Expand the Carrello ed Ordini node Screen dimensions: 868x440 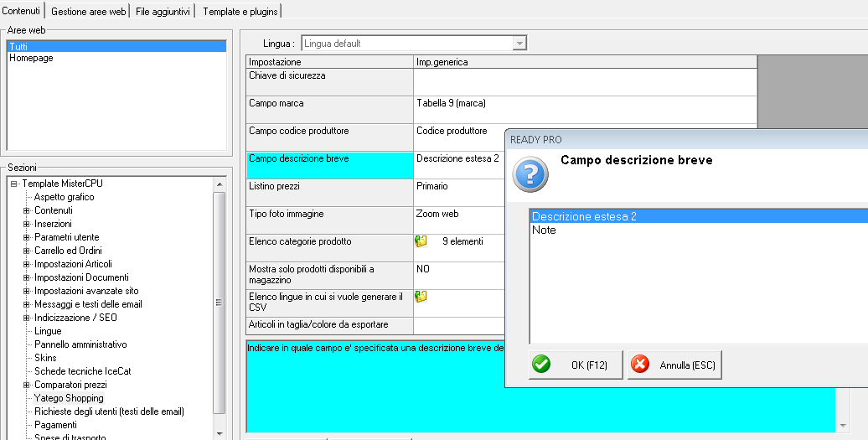[x=26, y=251]
